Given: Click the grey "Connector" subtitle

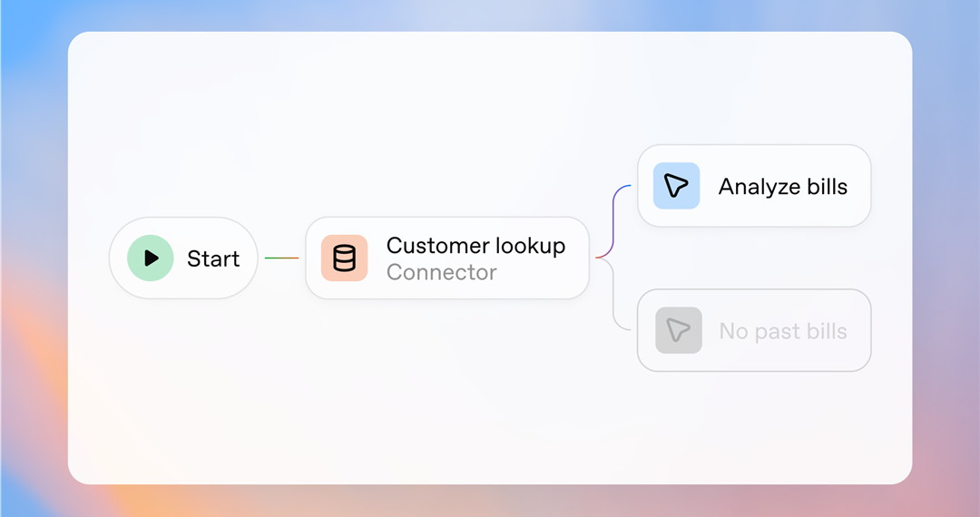Looking at the screenshot, I should 441,272.
